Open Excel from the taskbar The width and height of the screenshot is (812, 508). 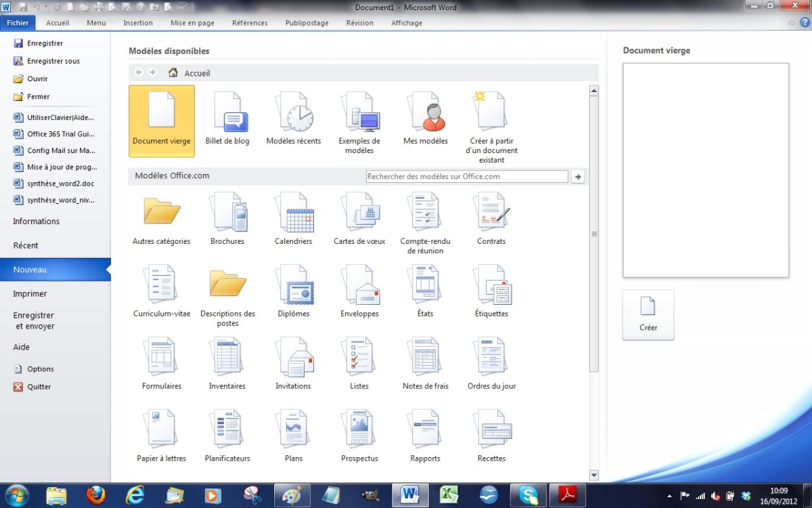click(x=449, y=495)
